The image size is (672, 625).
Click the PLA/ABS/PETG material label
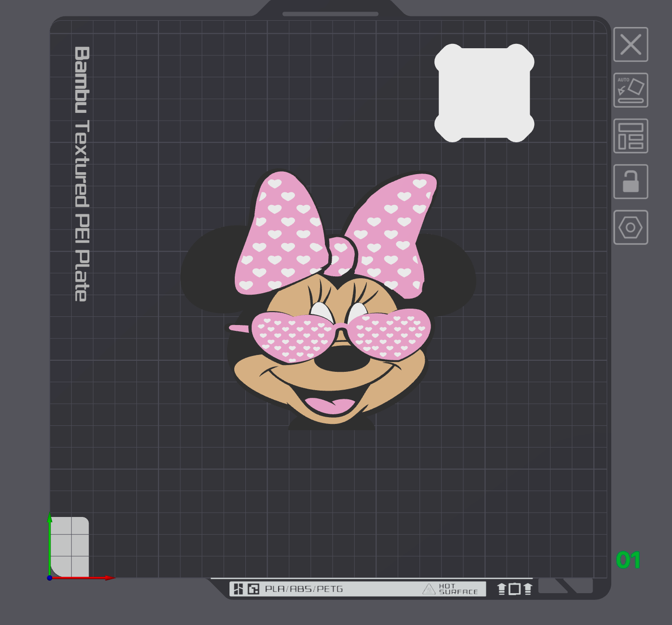tap(304, 589)
